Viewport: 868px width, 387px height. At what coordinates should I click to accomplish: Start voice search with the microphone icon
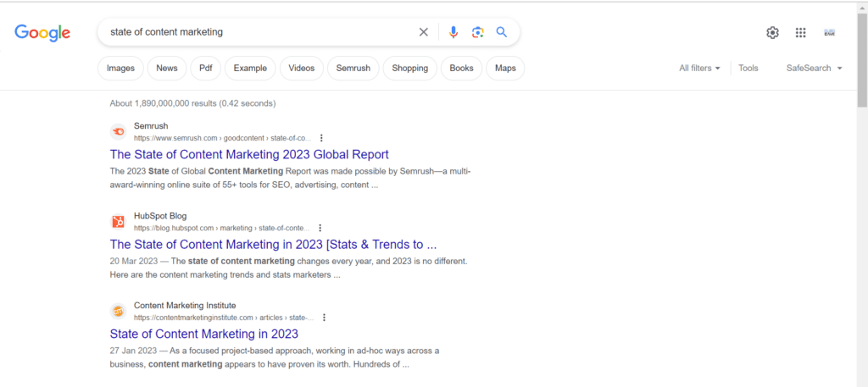(453, 32)
